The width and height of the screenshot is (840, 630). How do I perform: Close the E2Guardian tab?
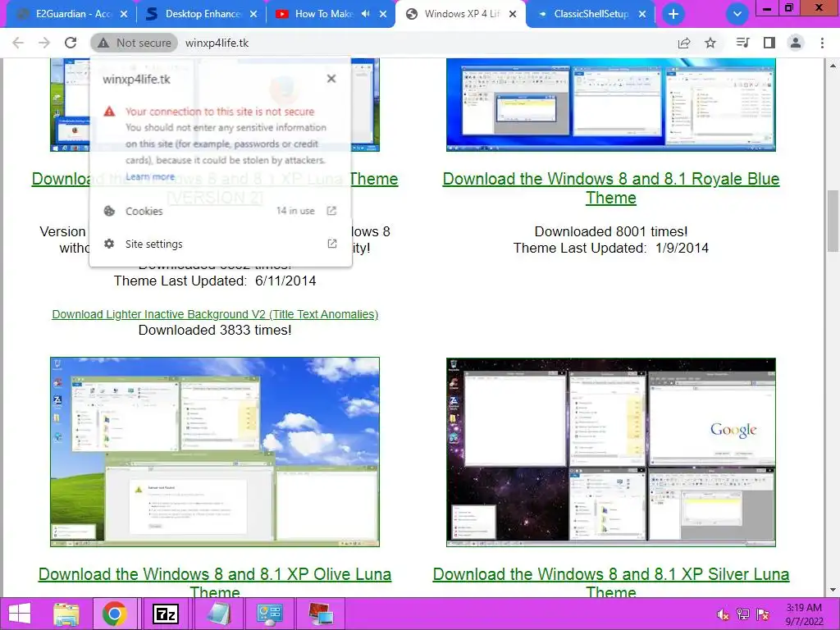coord(124,14)
